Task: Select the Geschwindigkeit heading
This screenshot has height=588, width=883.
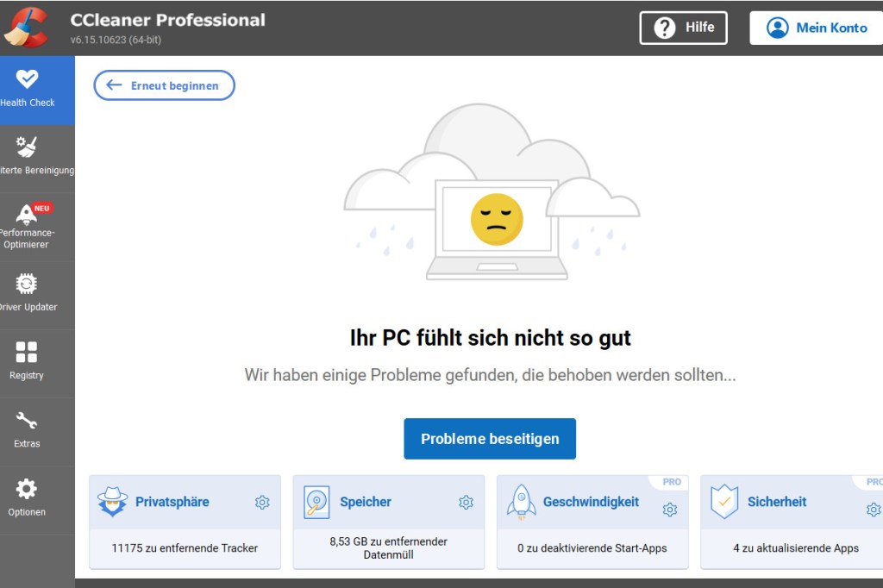Action: (591, 502)
